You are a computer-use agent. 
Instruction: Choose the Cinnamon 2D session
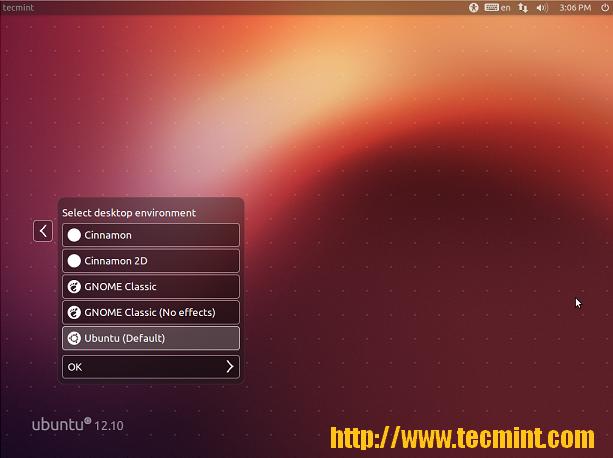coord(151,261)
